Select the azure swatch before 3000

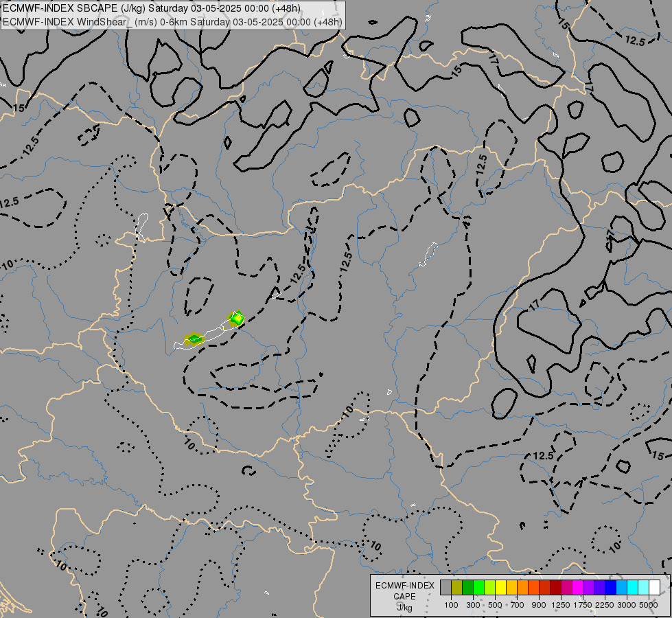(621, 588)
